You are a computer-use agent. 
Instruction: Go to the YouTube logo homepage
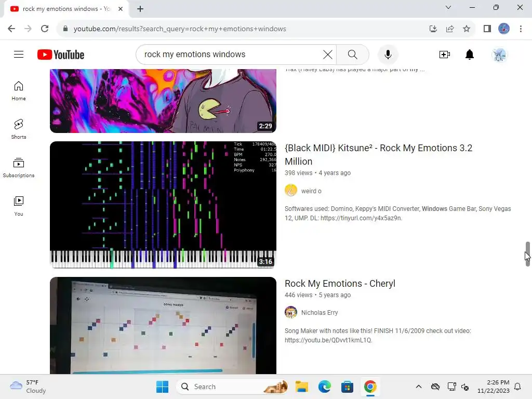coord(61,55)
